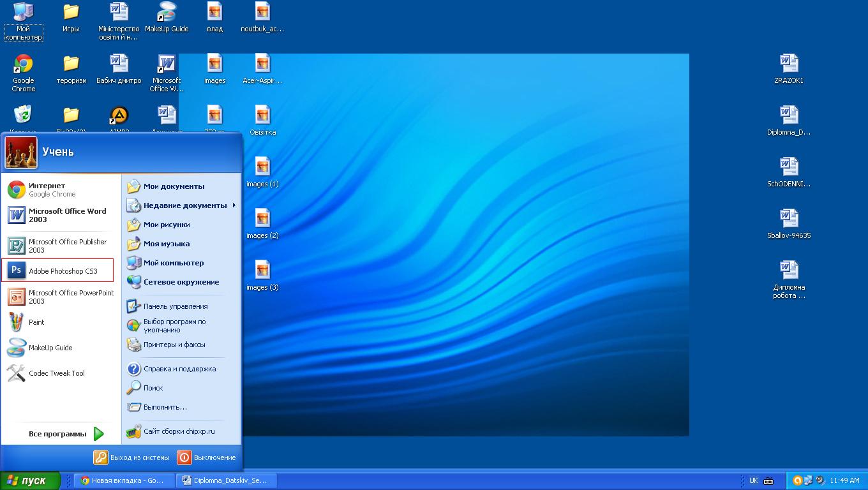Viewport: 868px width, 490px height.
Task: Open the влад image file
Action: click(x=215, y=19)
